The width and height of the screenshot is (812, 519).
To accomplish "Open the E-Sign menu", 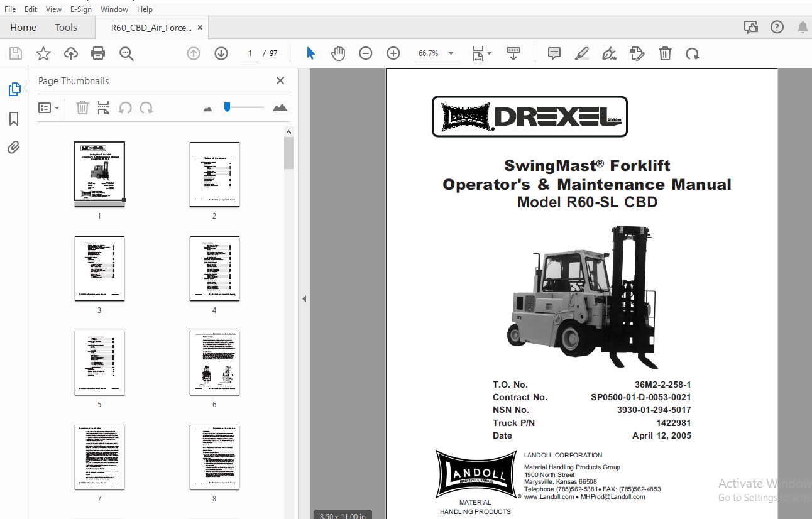I will click(x=81, y=9).
